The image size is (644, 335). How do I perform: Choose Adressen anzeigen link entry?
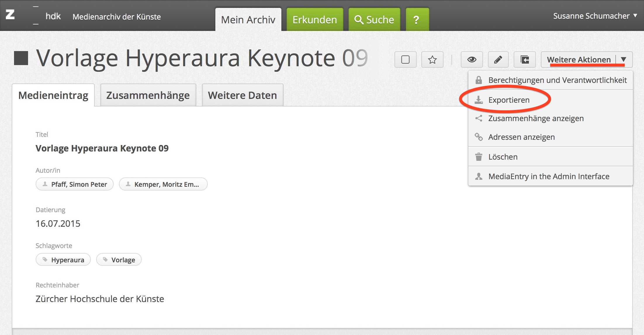(x=521, y=137)
